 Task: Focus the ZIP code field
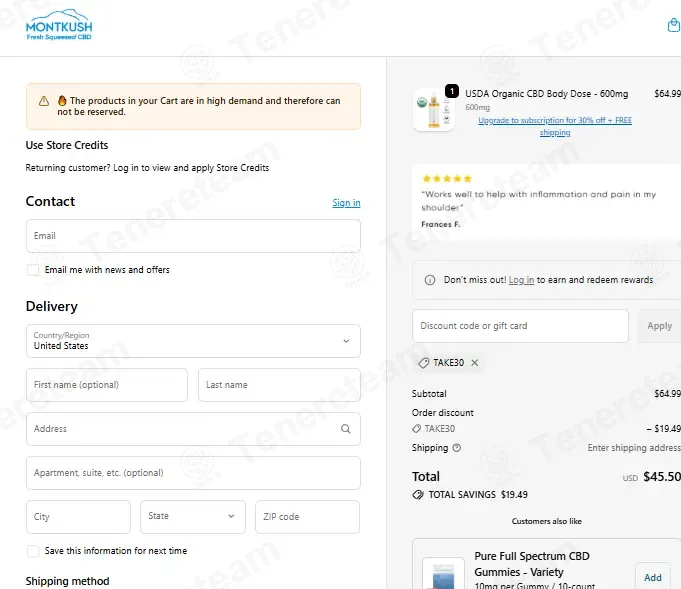[307, 516]
